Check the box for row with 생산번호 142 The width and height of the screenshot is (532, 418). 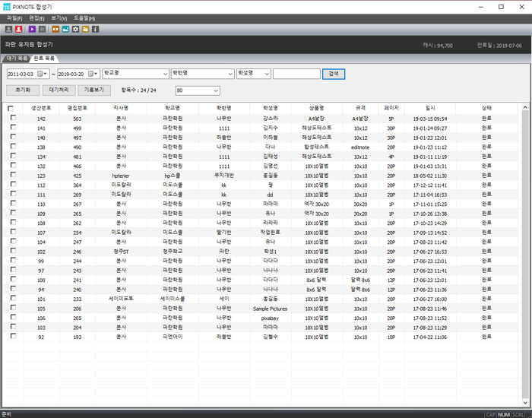[13, 119]
